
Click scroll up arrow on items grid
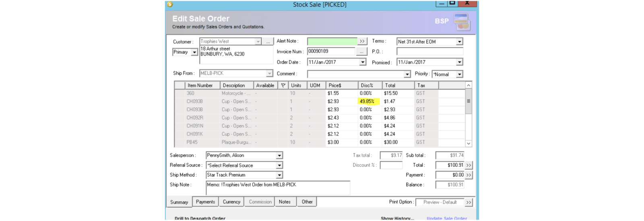(x=469, y=85)
